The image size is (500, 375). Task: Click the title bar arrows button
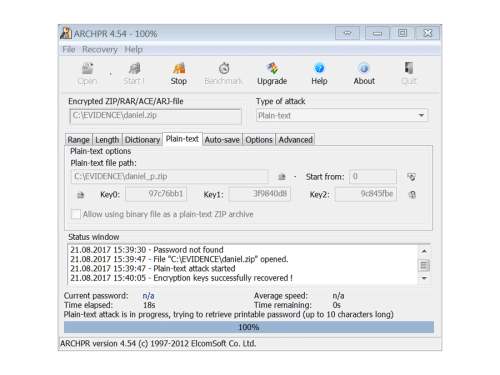pos(347,33)
